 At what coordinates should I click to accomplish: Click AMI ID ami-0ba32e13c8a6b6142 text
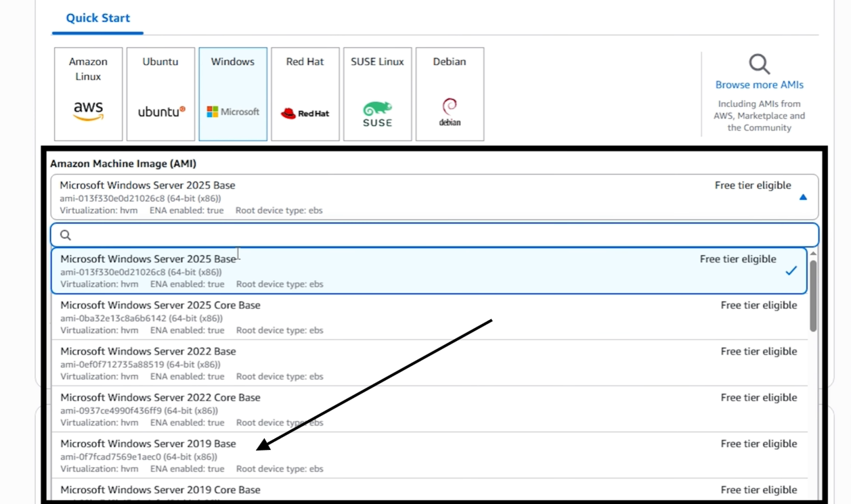click(x=141, y=318)
